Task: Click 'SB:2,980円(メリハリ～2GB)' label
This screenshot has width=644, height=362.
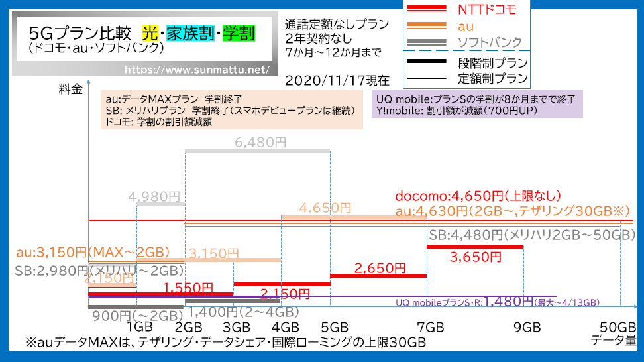Action: coord(99,271)
